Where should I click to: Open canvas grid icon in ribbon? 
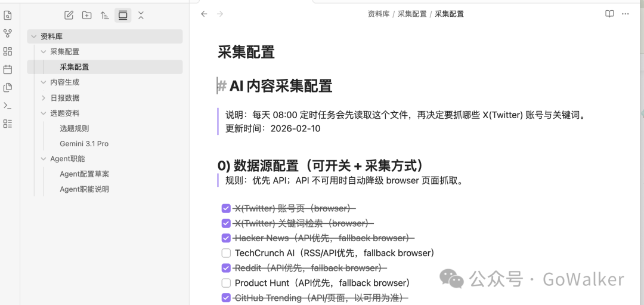pyautogui.click(x=7, y=51)
